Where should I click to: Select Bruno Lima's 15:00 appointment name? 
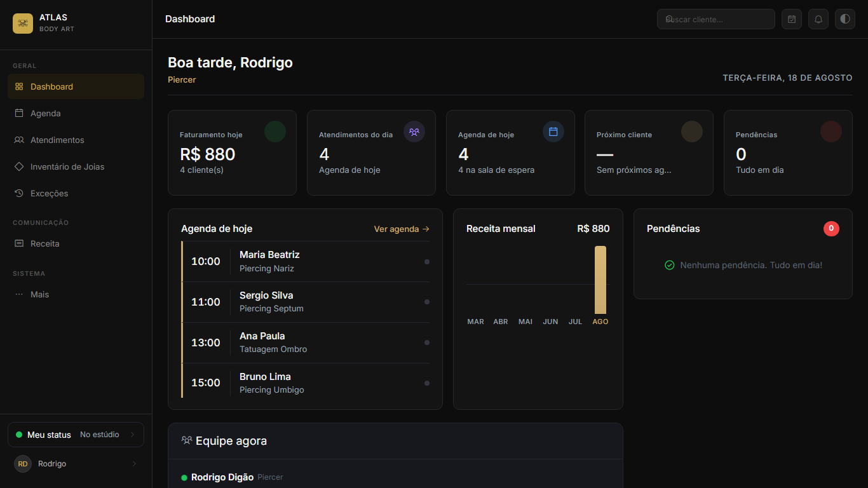(x=265, y=377)
